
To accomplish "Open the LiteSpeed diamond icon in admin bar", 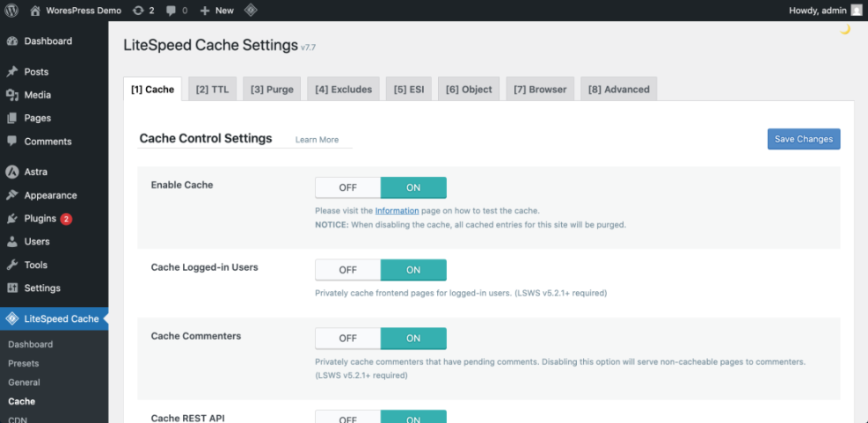I will click(251, 10).
